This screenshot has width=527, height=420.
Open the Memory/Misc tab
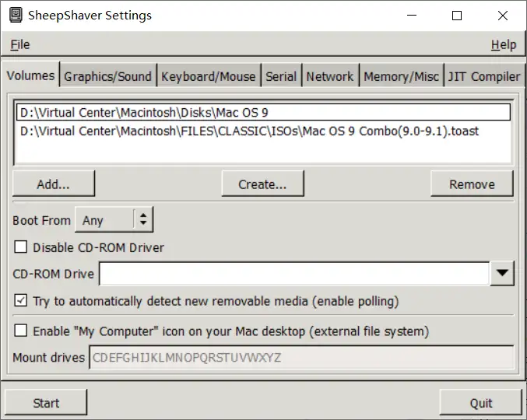[402, 76]
